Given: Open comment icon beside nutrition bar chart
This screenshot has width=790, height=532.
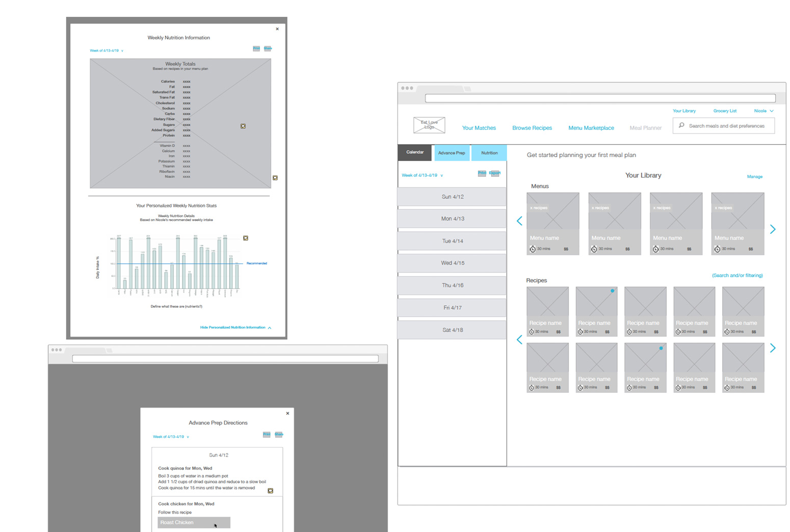Looking at the screenshot, I should [246, 238].
